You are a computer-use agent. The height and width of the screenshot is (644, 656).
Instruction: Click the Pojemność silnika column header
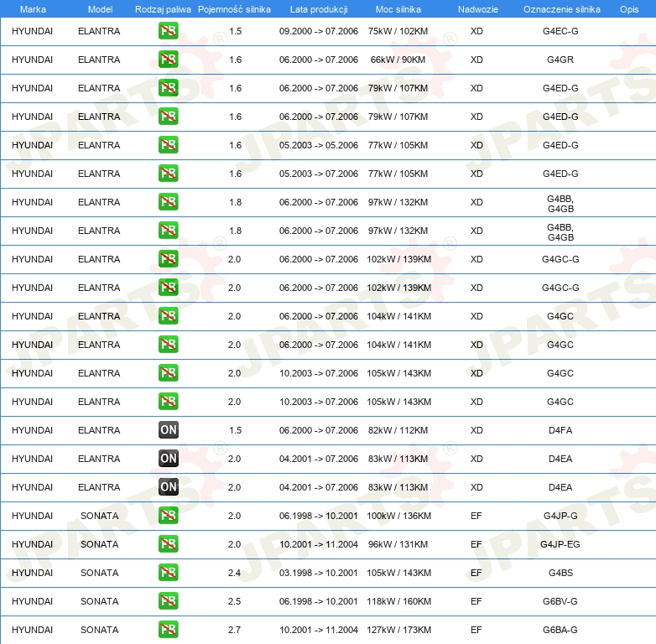234,9
